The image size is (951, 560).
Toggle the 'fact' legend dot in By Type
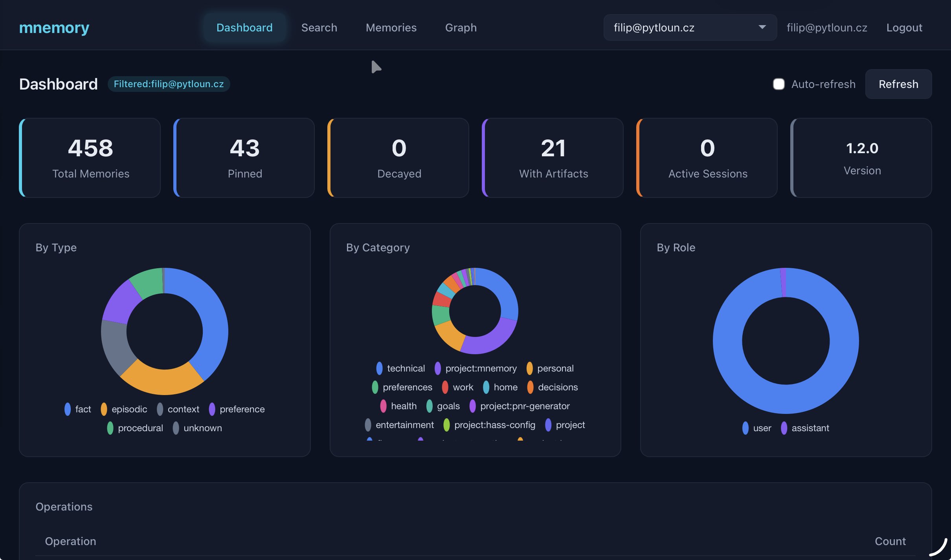tap(68, 409)
